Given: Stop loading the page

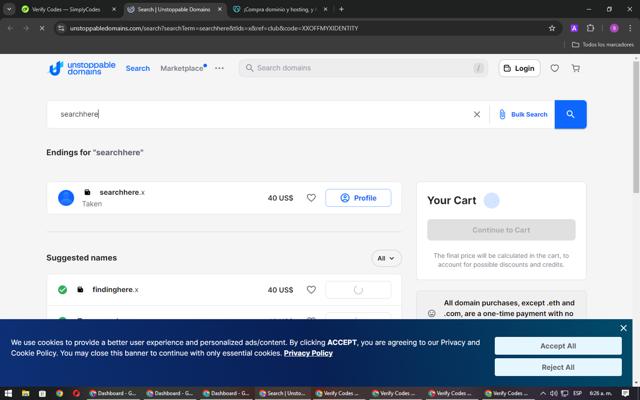Looking at the screenshot, I should click(x=42, y=28).
